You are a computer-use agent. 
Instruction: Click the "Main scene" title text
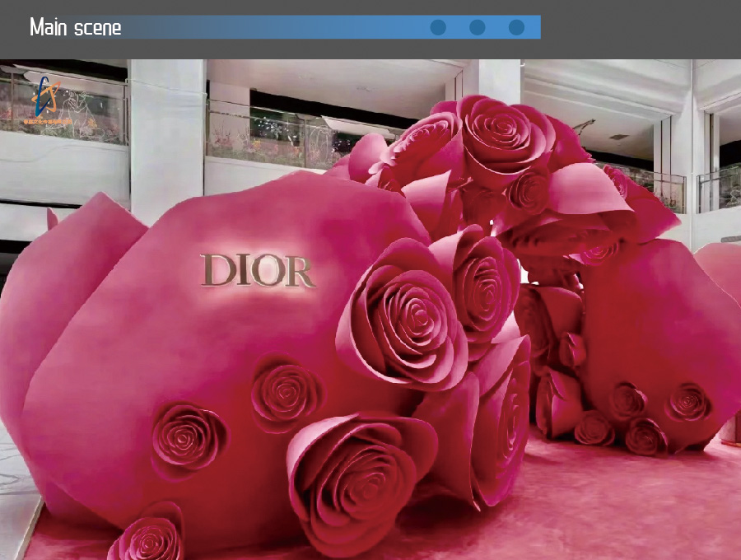click(x=76, y=27)
